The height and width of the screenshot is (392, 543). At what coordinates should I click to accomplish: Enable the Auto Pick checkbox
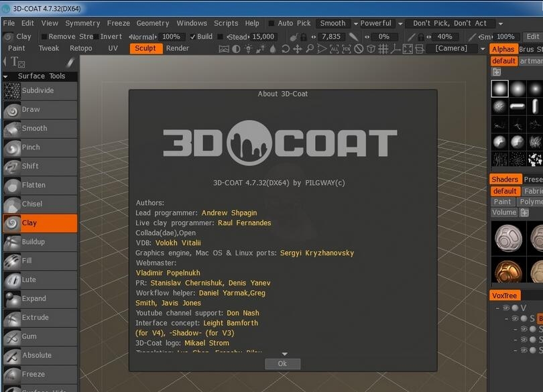pos(271,23)
